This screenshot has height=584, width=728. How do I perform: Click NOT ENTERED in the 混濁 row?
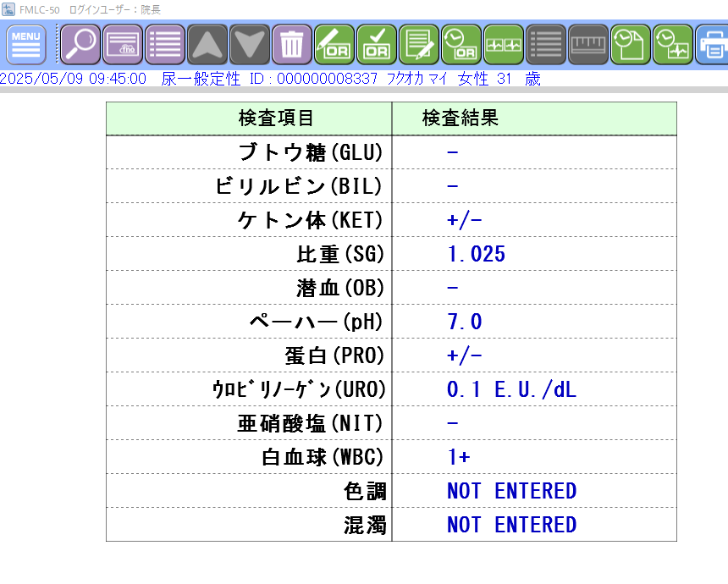pyautogui.click(x=511, y=525)
